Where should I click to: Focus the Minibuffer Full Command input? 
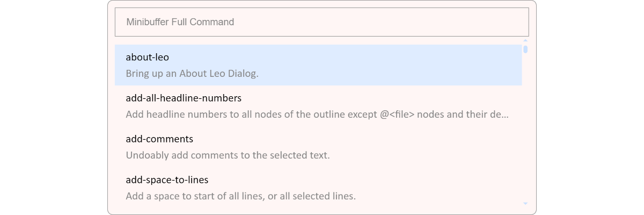coord(322,22)
